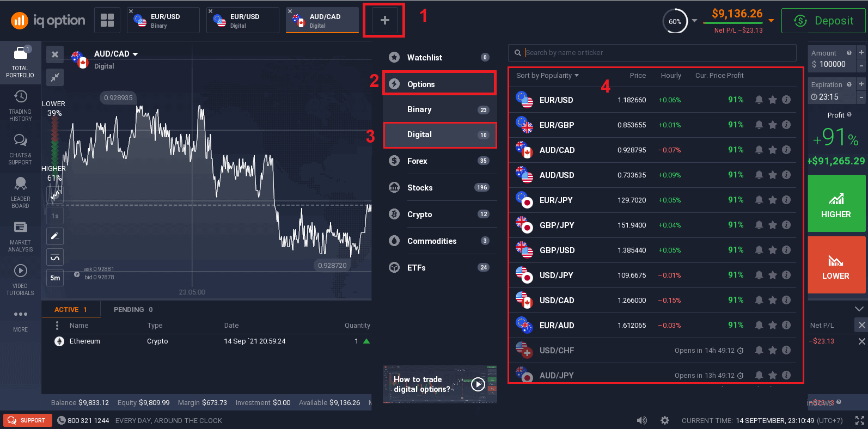Screen dimensions: 868x429
Task: Open the chart indicators wave icon
Action: (x=55, y=257)
